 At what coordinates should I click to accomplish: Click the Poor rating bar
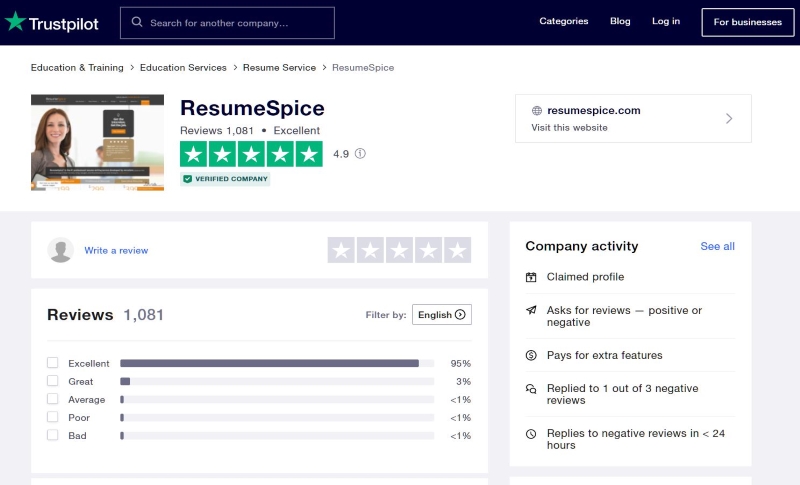pyautogui.click(x=277, y=418)
